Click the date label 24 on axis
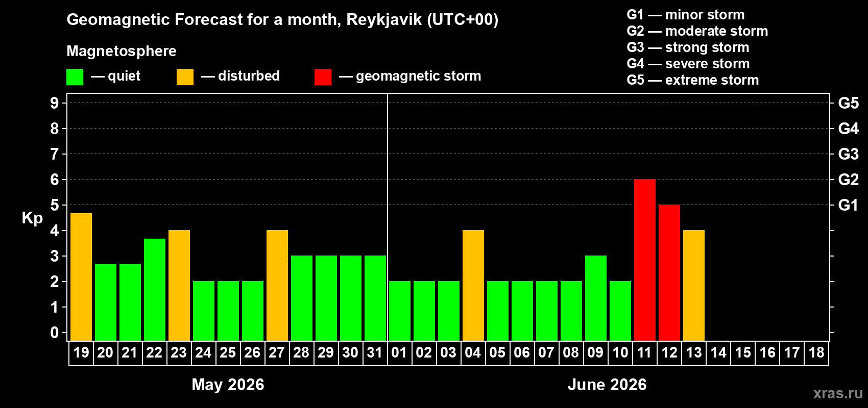Screen dimensions: 868x408 pyautogui.click(x=203, y=353)
